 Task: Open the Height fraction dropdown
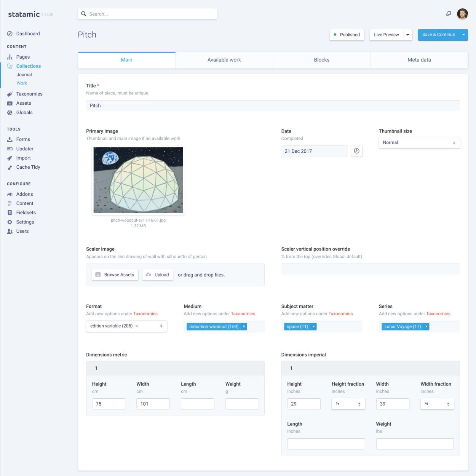[x=348, y=404]
